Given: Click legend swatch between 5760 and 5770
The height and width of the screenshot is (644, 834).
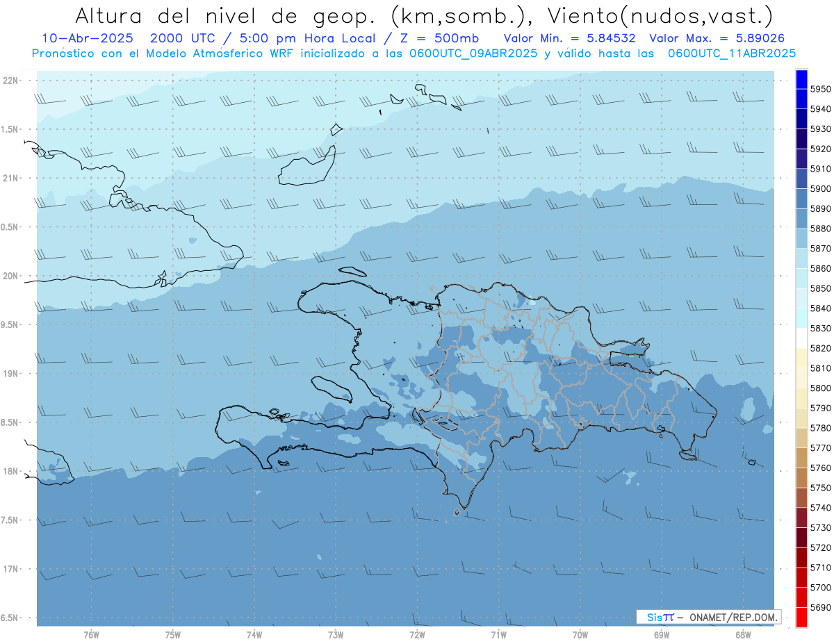Looking at the screenshot, I should (801, 458).
